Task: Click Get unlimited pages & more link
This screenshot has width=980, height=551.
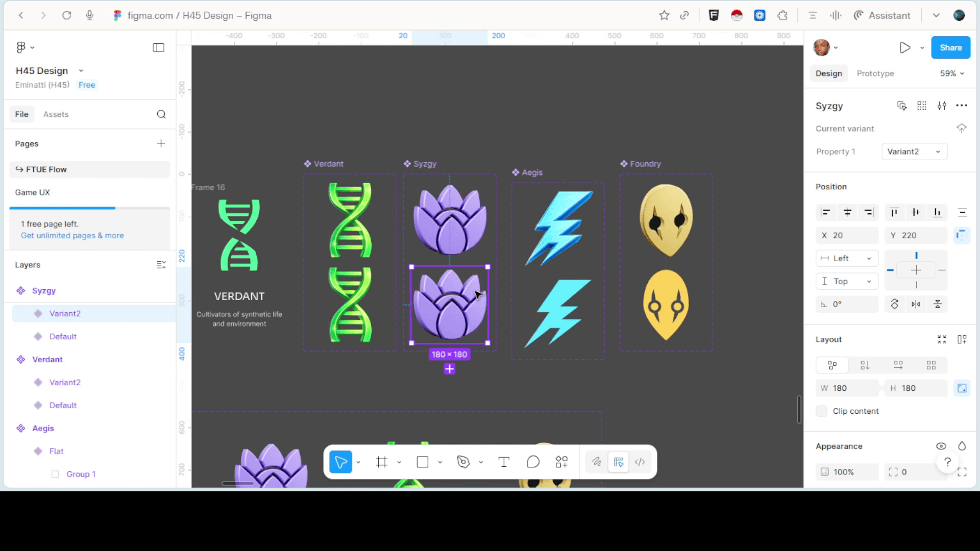Action: [72, 236]
